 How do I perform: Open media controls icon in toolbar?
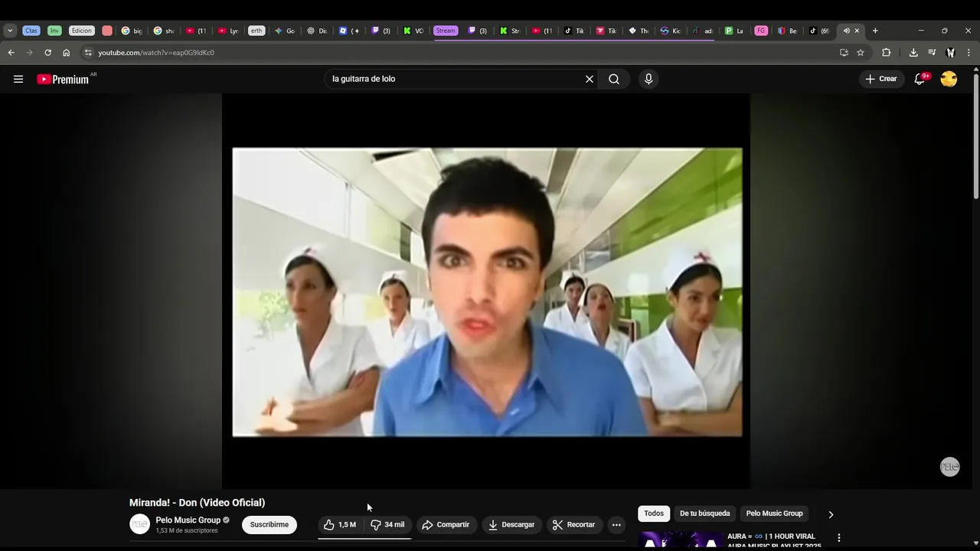click(932, 53)
